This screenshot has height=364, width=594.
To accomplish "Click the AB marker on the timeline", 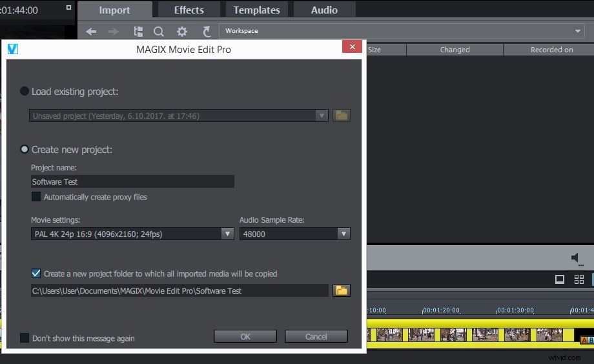I will (587, 340).
